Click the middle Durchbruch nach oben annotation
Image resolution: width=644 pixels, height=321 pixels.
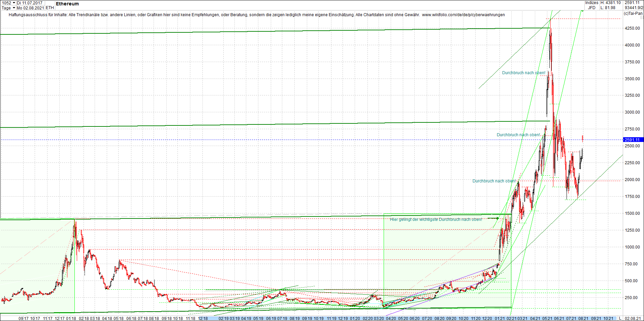pos(518,135)
